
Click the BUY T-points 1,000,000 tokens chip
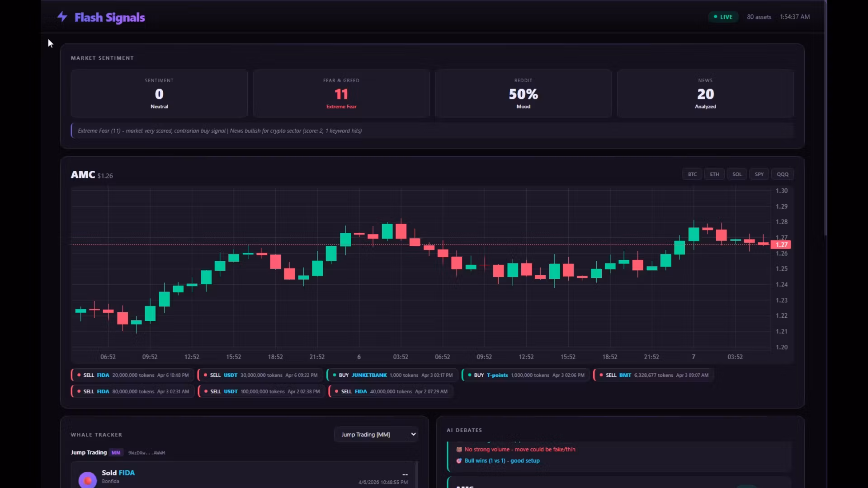[x=526, y=375]
